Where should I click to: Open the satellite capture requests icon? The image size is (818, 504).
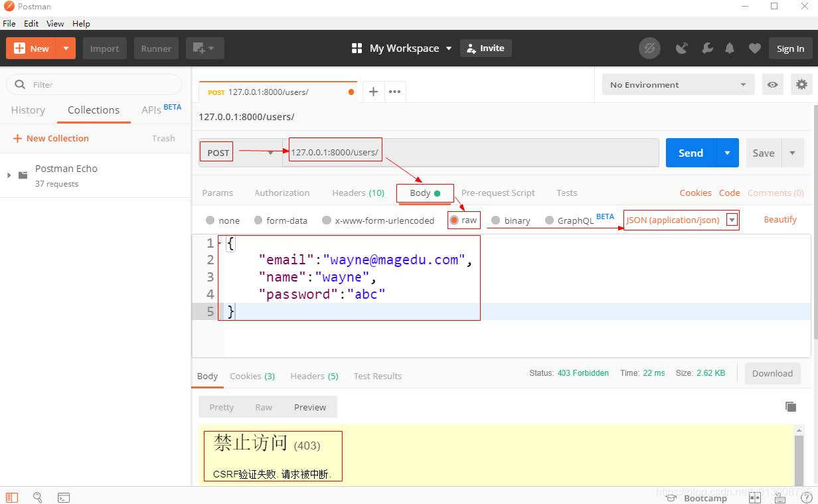click(681, 48)
